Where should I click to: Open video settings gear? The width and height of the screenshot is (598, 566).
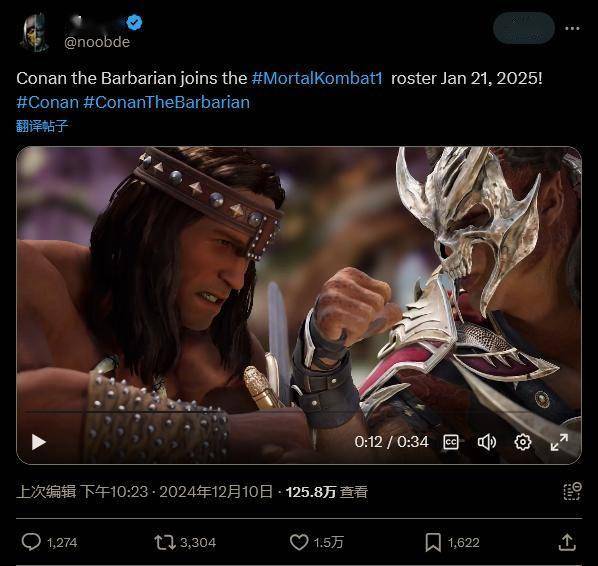click(522, 442)
